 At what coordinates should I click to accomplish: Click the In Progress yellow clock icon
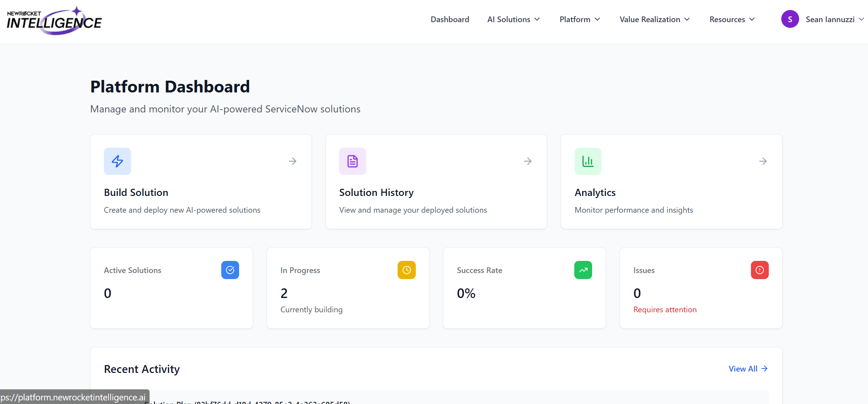point(407,270)
